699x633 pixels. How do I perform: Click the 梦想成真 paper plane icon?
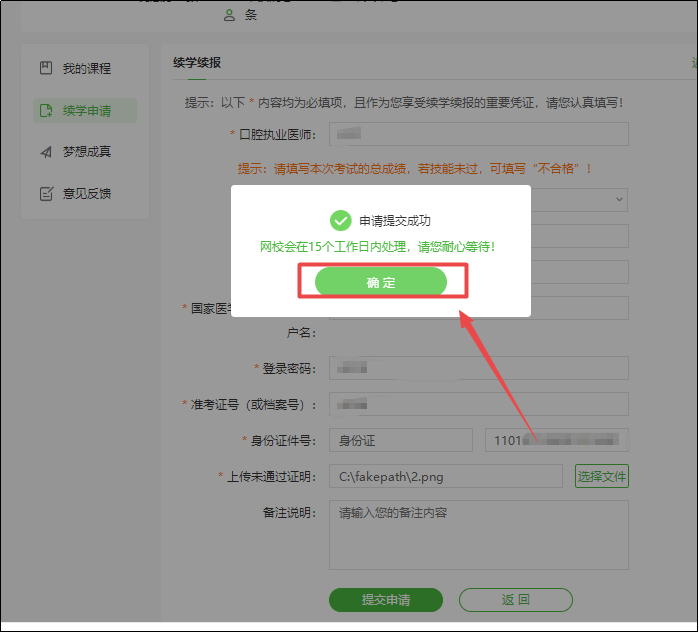pos(46,152)
